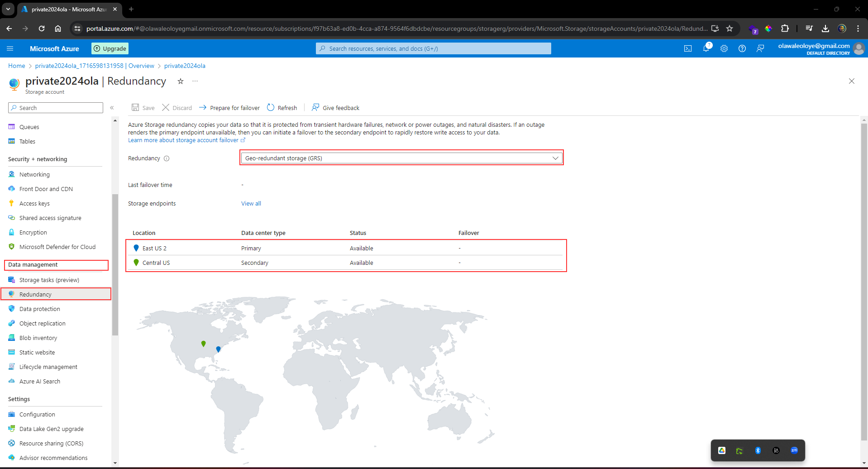Select Access keys menu item
The image size is (868, 469).
coord(34,203)
